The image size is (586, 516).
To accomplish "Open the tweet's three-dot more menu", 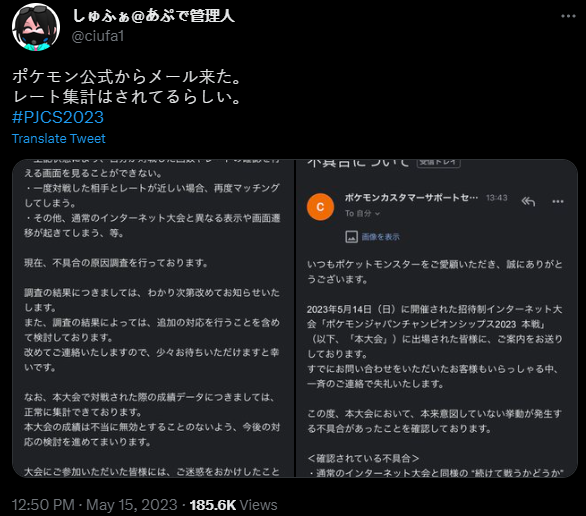I will (x=568, y=16).
